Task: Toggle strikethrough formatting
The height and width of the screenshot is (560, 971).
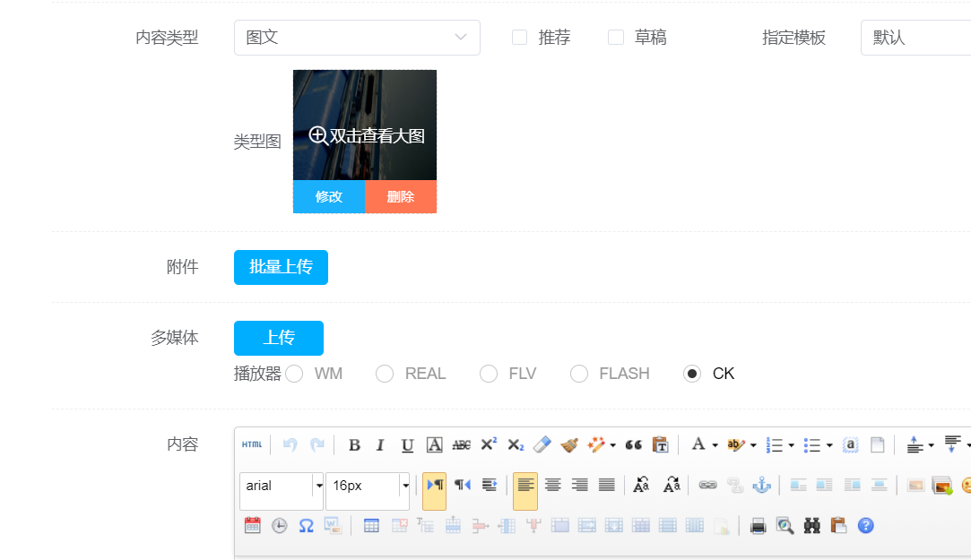Action: coord(462,445)
